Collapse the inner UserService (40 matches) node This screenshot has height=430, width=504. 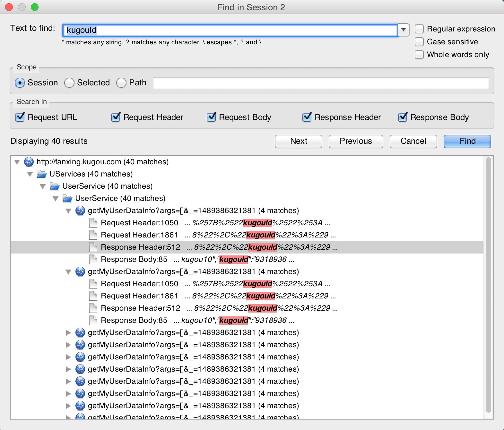click(x=56, y=199)
